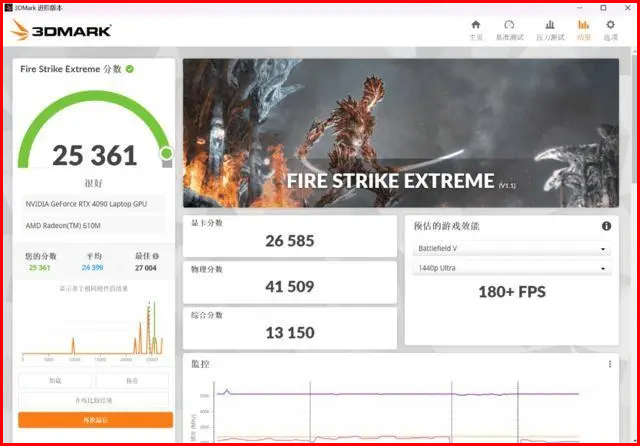Click the purple line in the monitoring graph
This screenshot has width=640, height=446.
[x=398, y=394]
